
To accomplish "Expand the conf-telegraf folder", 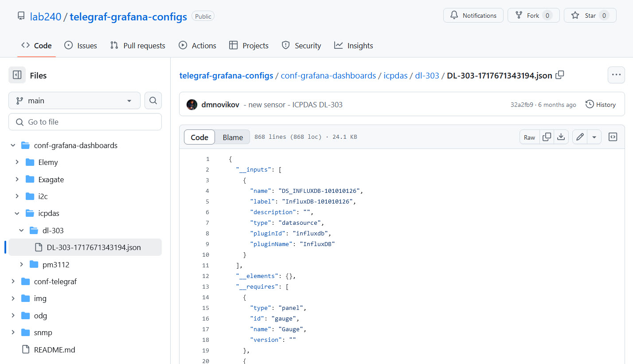I will click(13, 281).
